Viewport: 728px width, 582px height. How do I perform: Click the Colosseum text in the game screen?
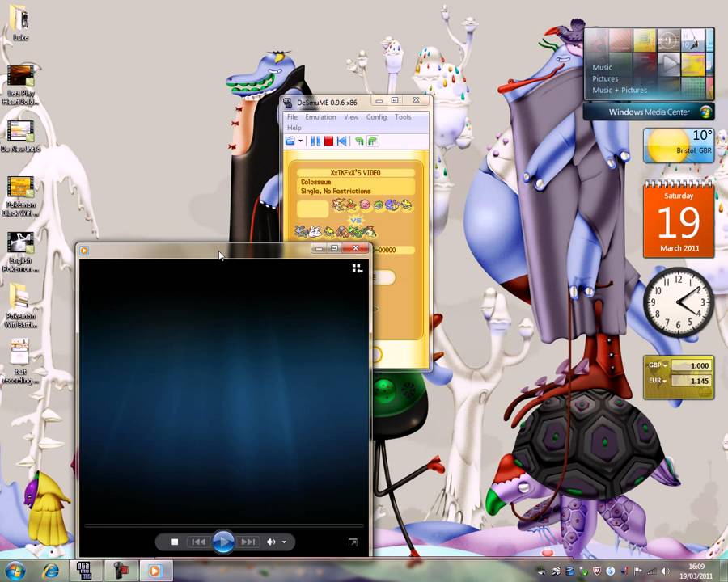315,182
